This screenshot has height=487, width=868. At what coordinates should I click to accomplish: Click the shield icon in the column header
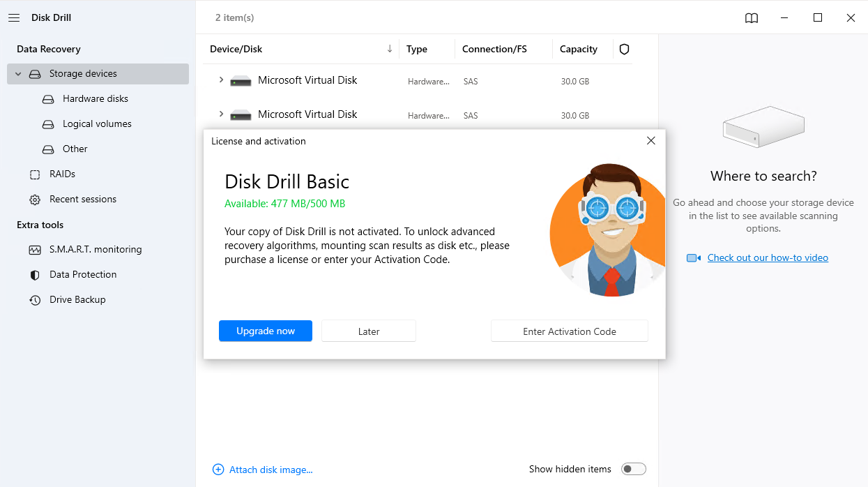624,49
